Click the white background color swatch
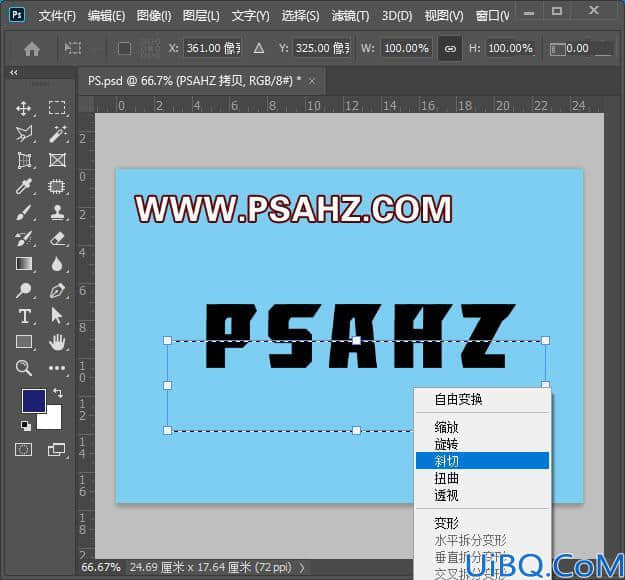The width and height of the screenshot is (625, 580). [x=53, y=421]
